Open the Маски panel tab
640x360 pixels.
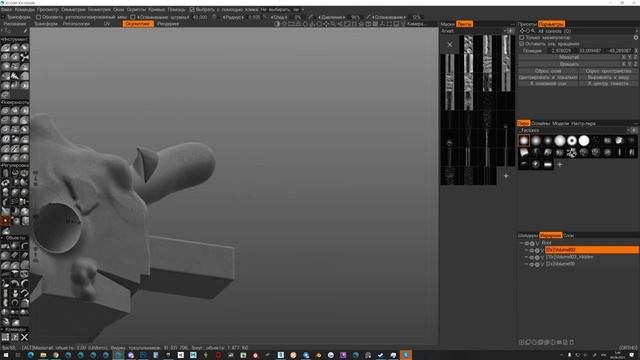447,24
